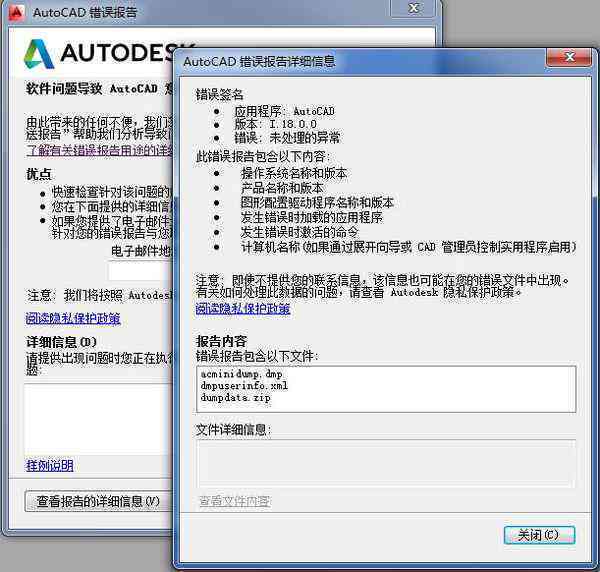Screen dimensions: 600x572
Task: Click inside the 文件详细信息 text box
Action: (x=386, y=463)
